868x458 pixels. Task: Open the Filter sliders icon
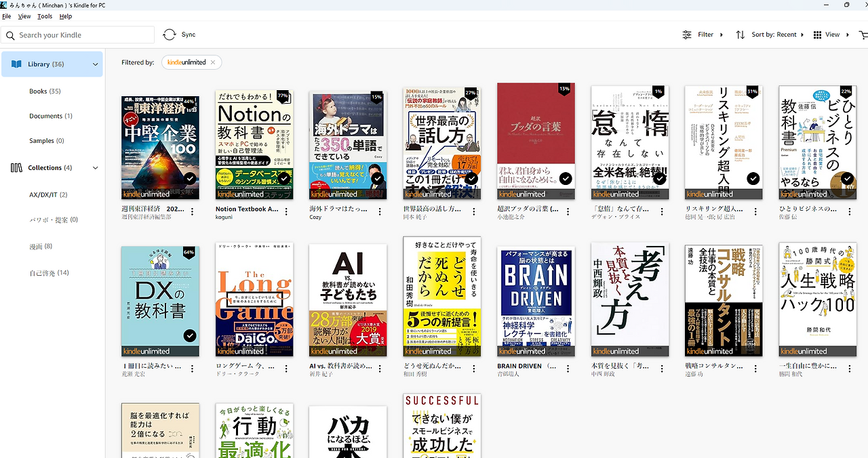point(687,35)
